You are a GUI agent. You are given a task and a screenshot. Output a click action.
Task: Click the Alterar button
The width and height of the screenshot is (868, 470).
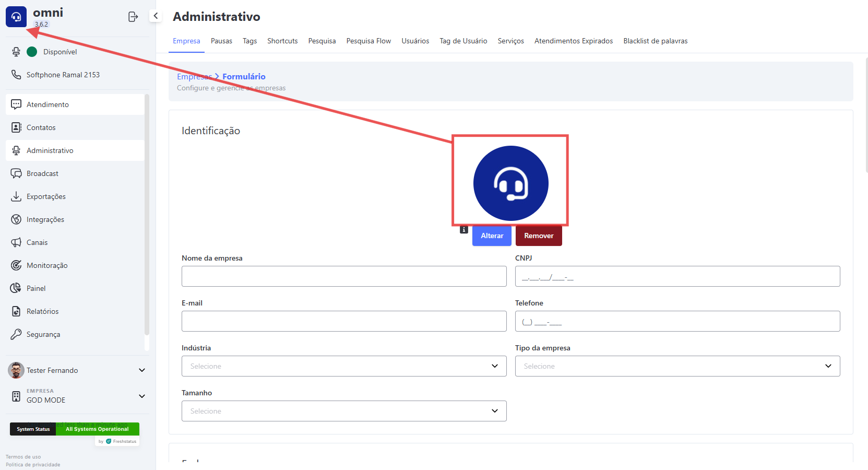click(x=492, y=236)
